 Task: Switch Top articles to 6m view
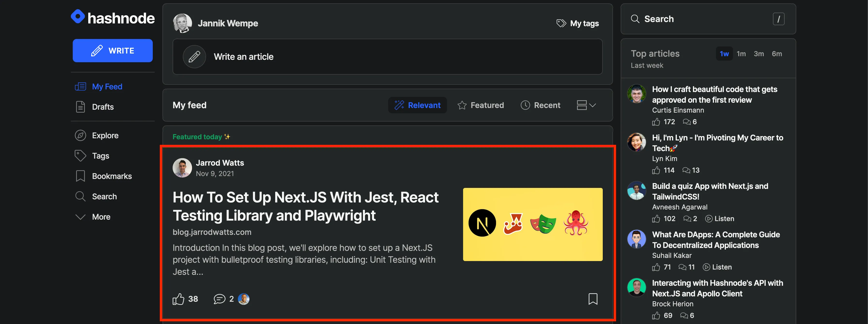coord(777,54)
